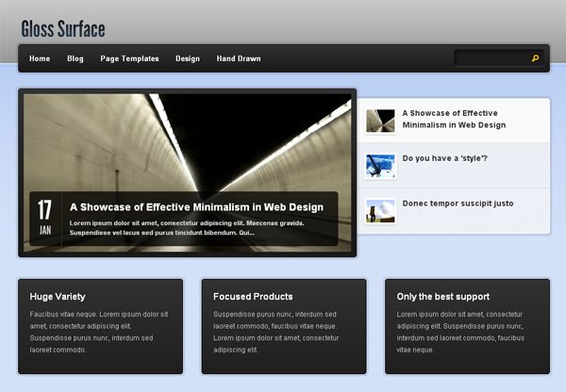This screenshot has height=392, width=566.
Task: Click the slider excerpt starting Lorem ipsum dolor
Action: click(x=187, y=228)
